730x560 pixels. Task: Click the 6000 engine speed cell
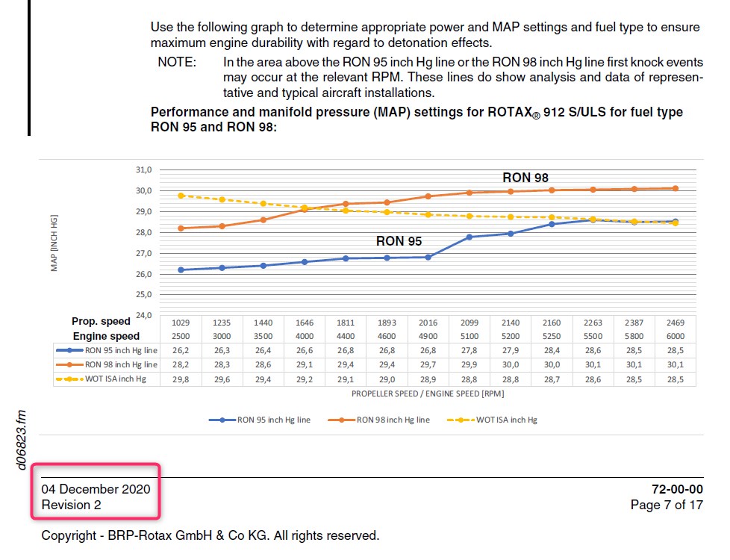pyautogui.click(x=676, y=336)
